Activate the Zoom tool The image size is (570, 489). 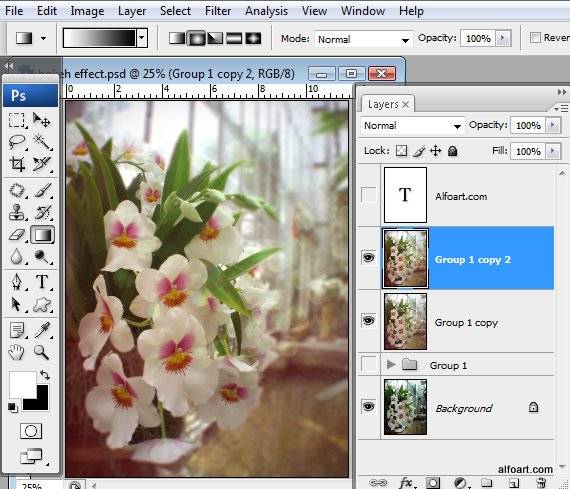click(41, 352)
